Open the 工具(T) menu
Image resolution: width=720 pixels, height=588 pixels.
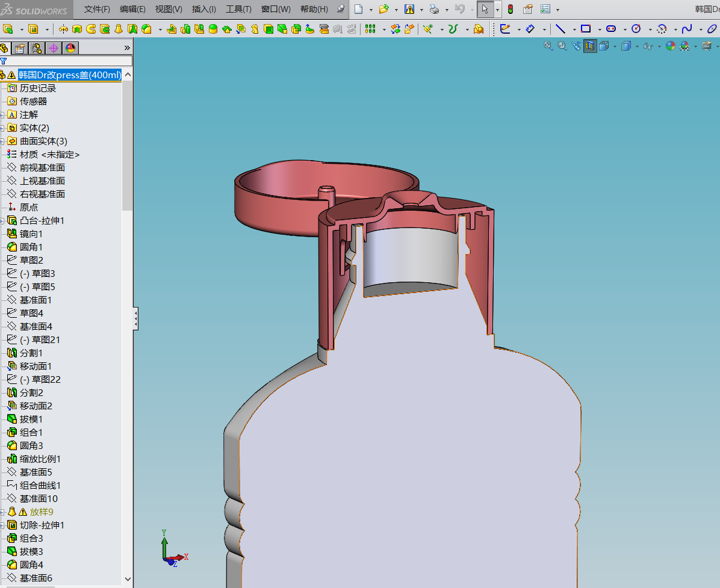238,9
